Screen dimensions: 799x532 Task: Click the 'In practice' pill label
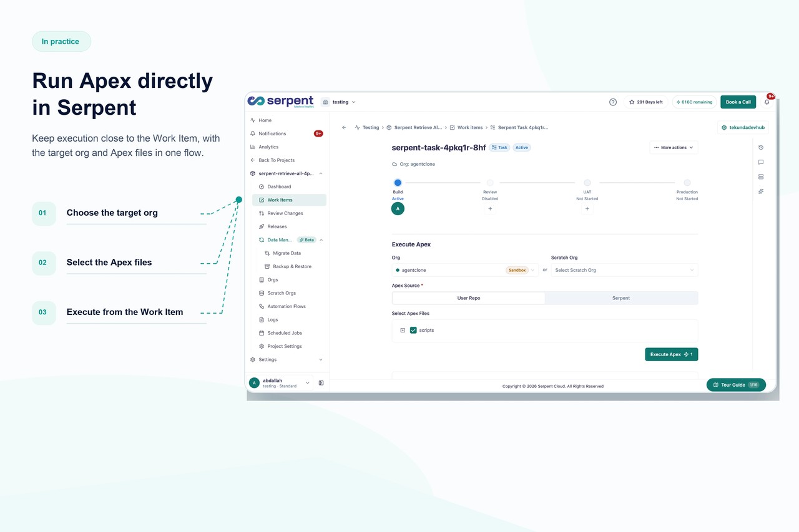click(x=61, y=41)
